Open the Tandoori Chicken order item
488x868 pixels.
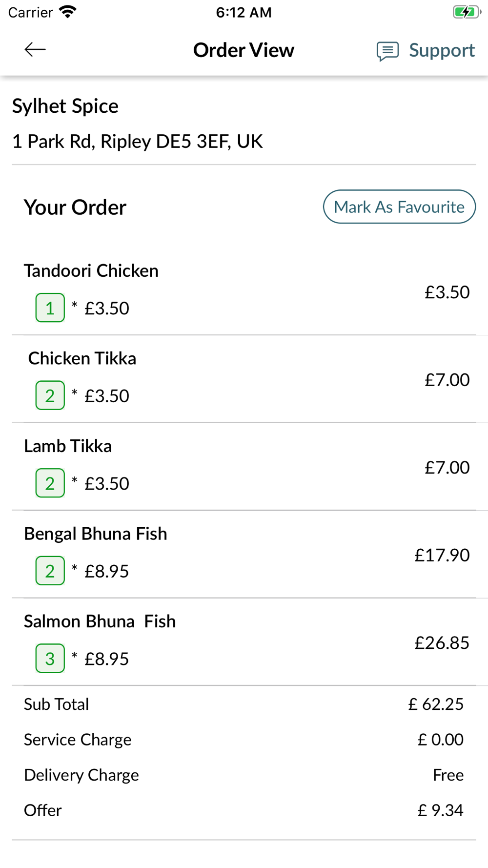(x=244, y=291)
